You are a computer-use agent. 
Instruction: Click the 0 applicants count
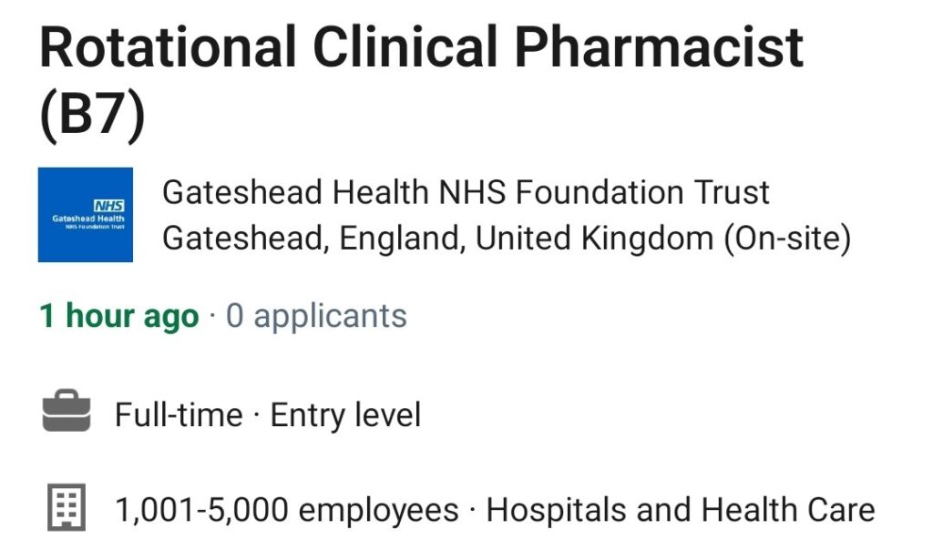316,316
